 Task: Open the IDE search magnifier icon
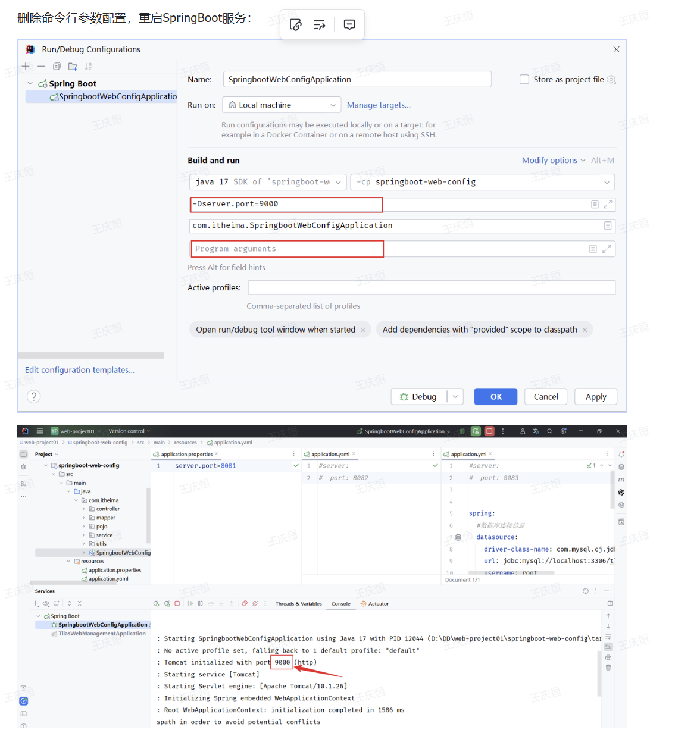549,431
